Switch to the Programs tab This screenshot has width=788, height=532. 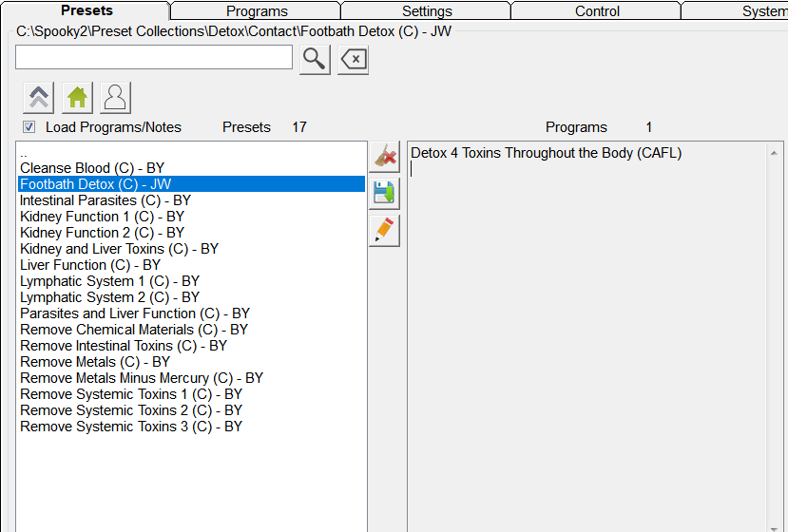257,11
